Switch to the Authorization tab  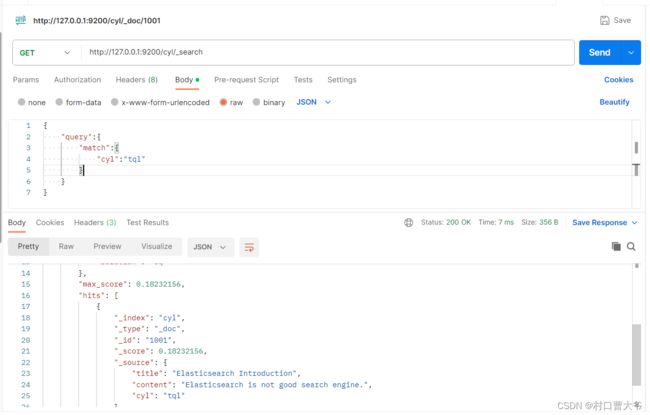coord(78,80)
